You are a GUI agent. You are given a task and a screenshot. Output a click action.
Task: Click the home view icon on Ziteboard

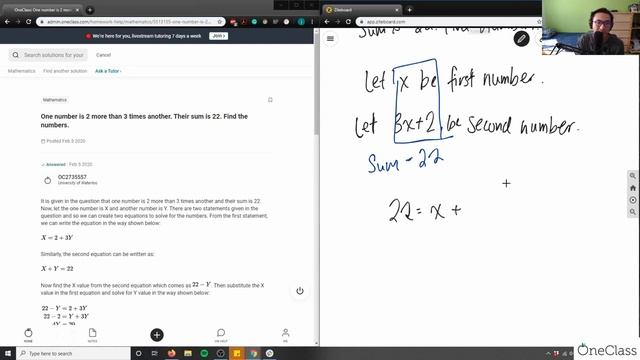pyautogui.click(x=633, y=188)
